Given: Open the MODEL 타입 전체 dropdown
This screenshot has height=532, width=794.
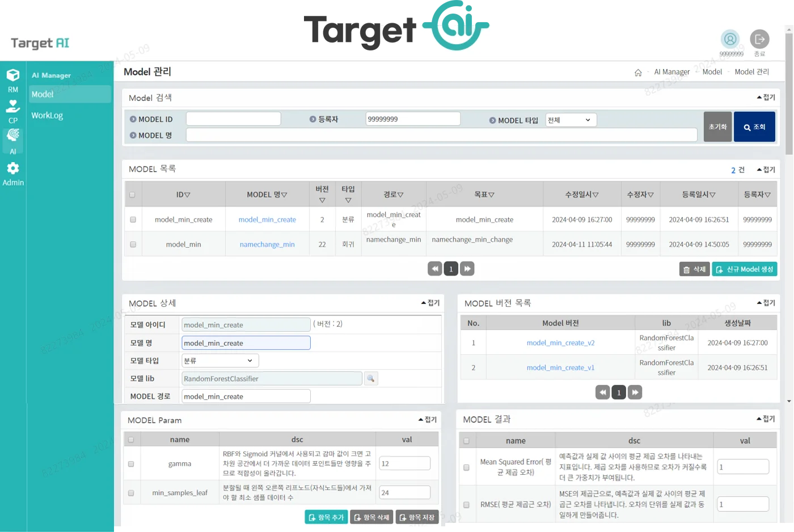Looking at the screenshot, I should [571, 120].
